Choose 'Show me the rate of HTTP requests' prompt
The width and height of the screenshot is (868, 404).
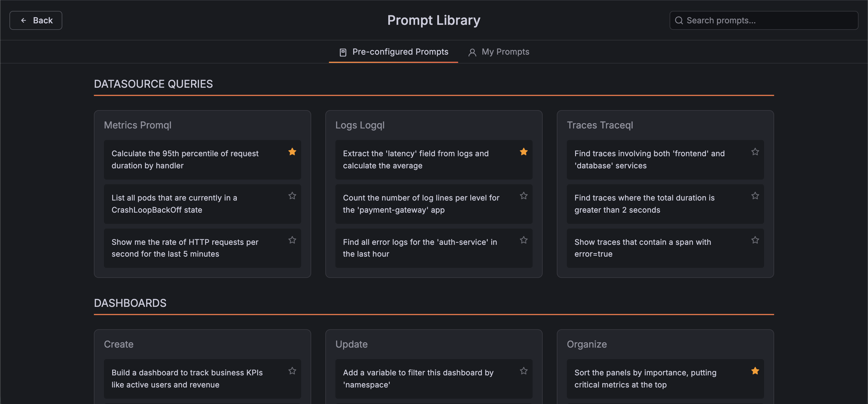click(x=203, y=248)
